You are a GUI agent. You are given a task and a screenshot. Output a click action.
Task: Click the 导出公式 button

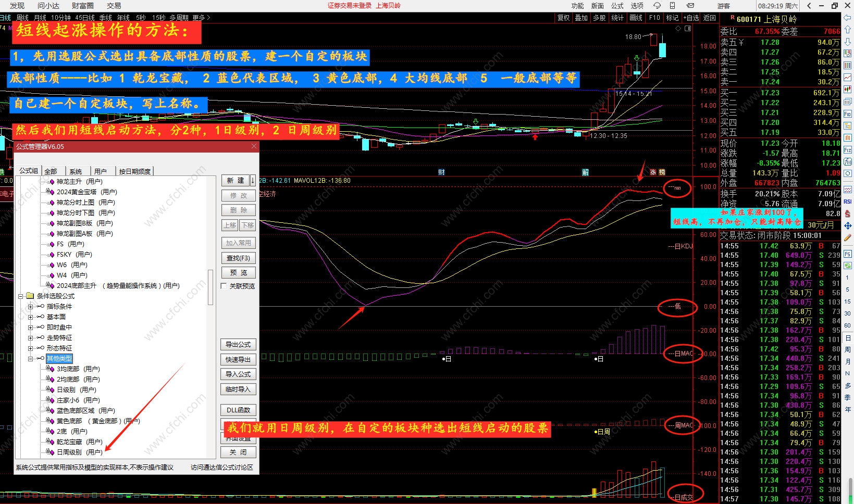[x=238, y=345]
